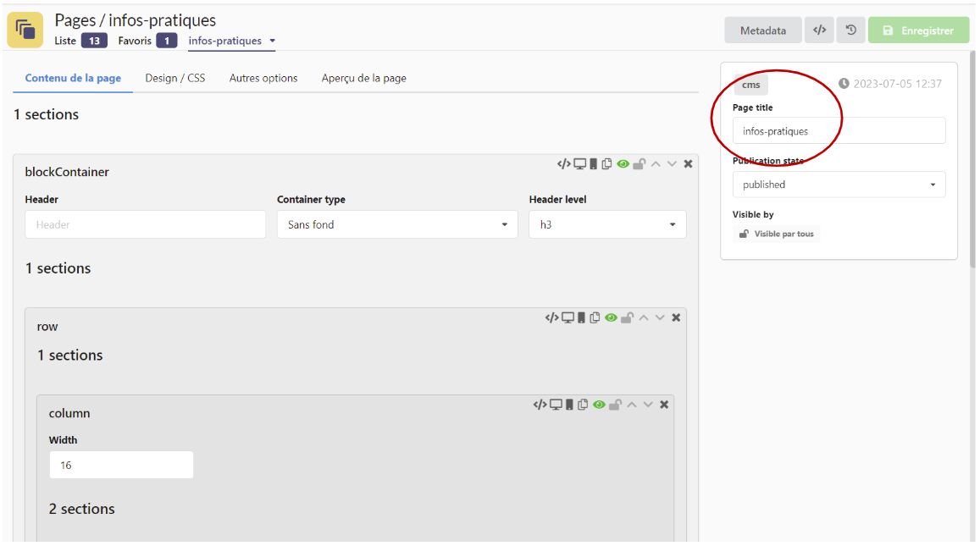
Task: Open page revision history
Action: [850, 30]
